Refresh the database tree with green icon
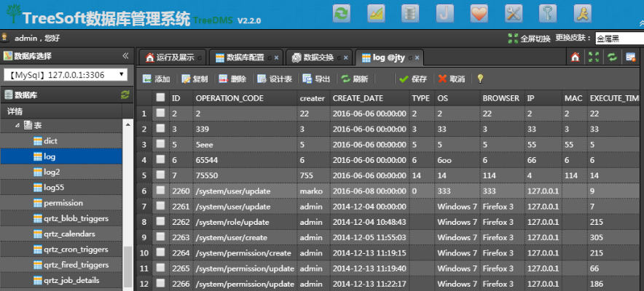Image resolution: width=644 pixels, height=291 pixels. pos(125,95)
